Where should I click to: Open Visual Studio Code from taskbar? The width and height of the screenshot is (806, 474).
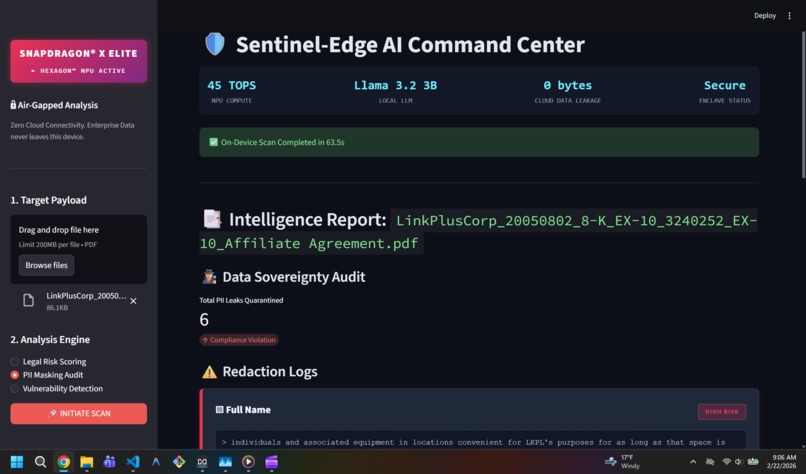tap(133, 462)
